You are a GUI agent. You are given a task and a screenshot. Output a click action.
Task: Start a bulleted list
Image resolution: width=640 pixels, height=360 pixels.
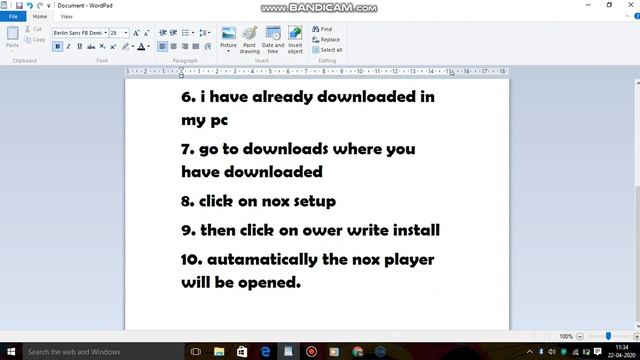pos(185,33)
